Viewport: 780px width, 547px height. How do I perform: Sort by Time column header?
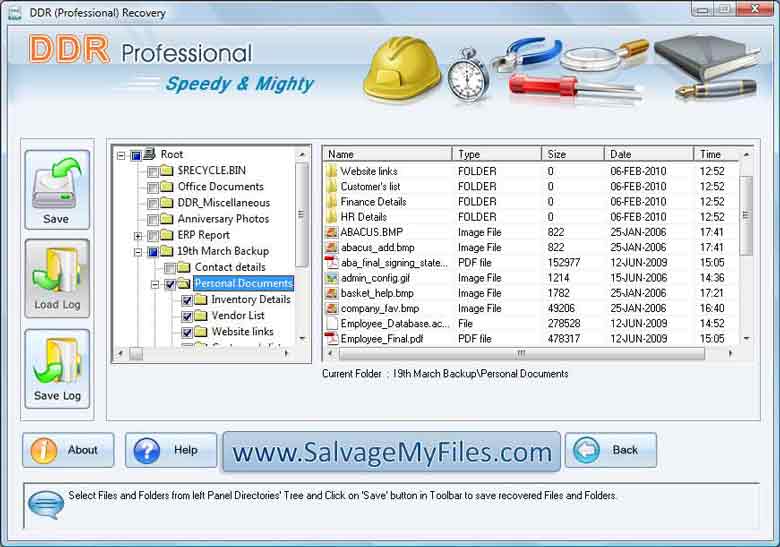point(717,154)
